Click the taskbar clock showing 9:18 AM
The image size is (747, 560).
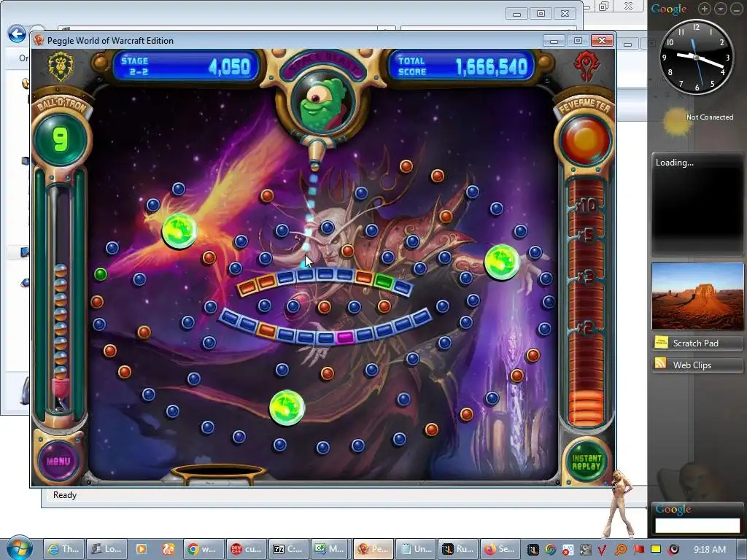[x=710, y=550]
